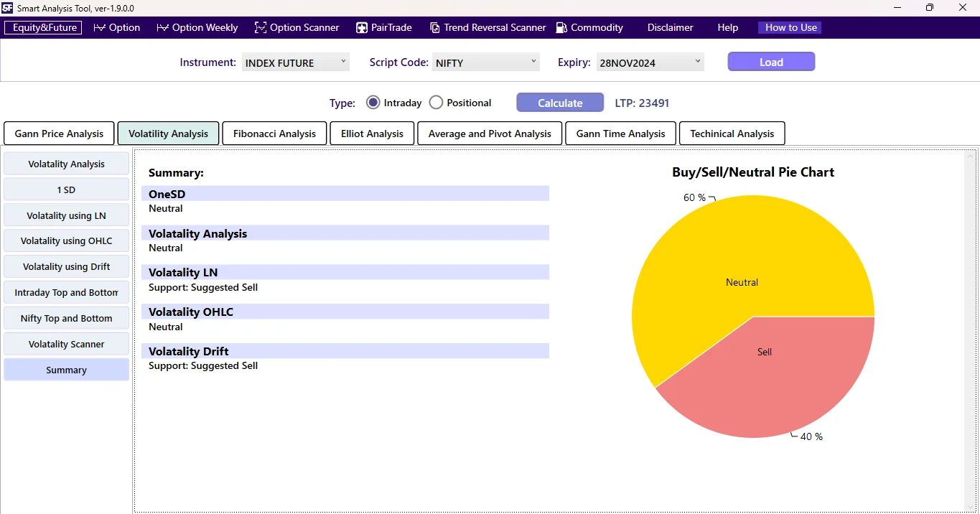
Task: Click the Smart Analysis Tool title bar icon
Action: 8,8
